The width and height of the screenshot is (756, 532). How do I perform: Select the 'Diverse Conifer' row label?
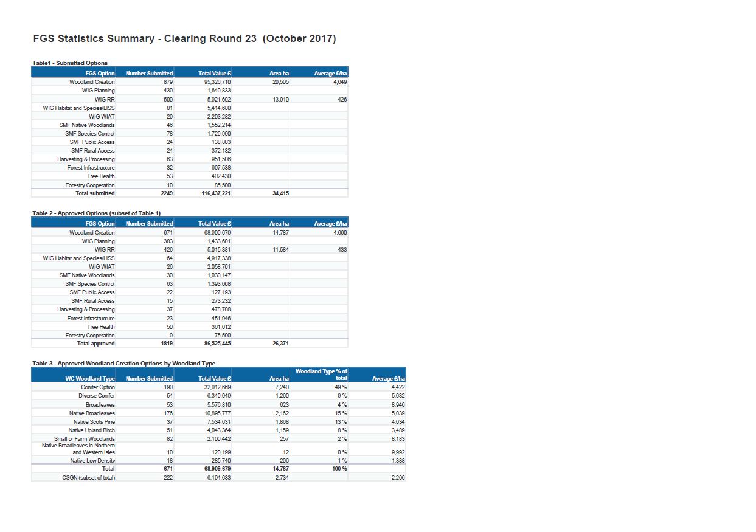click(x=97, y=396)
